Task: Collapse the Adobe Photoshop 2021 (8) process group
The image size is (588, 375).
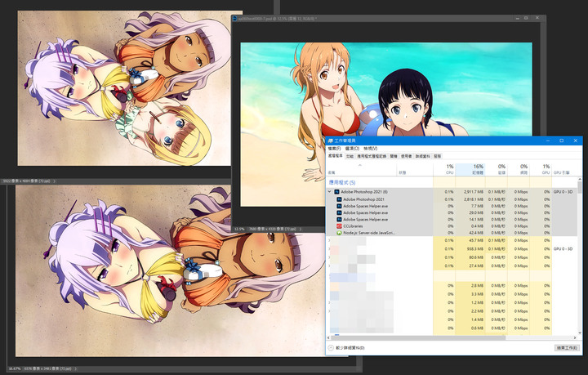Action: coord(330,192)
